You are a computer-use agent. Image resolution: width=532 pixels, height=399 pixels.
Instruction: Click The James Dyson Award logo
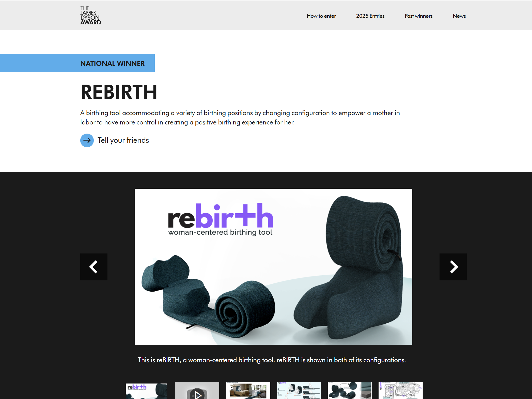[x=90, y=15]
